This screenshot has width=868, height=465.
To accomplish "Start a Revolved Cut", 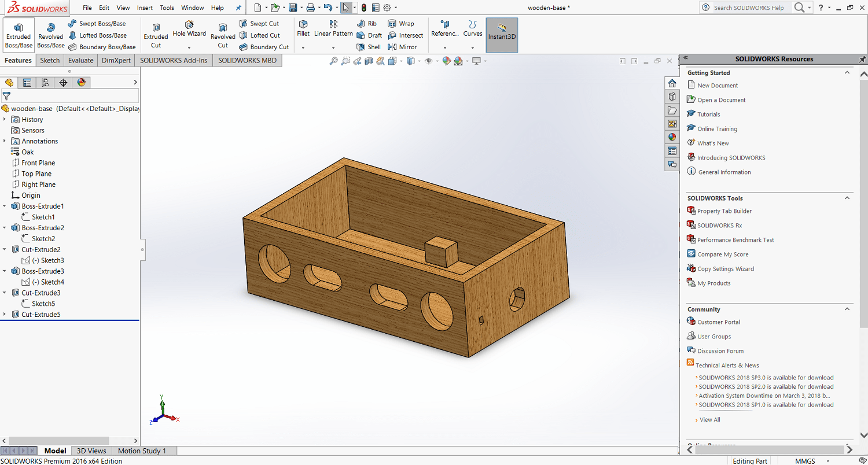I will click(223, 35).
